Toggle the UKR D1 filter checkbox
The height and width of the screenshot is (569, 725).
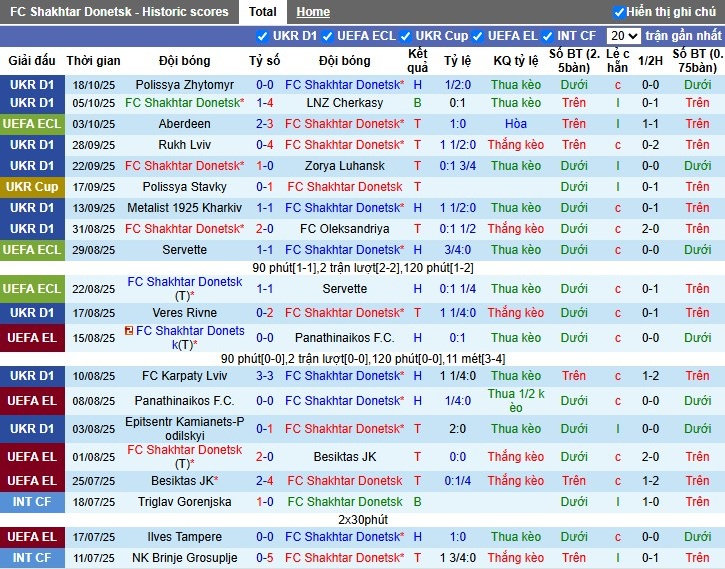coord(263,36)
